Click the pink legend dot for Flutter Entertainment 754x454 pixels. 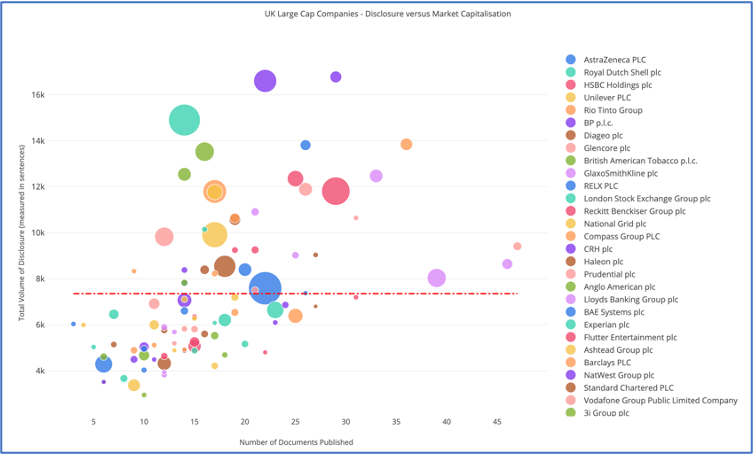point(570,337)
